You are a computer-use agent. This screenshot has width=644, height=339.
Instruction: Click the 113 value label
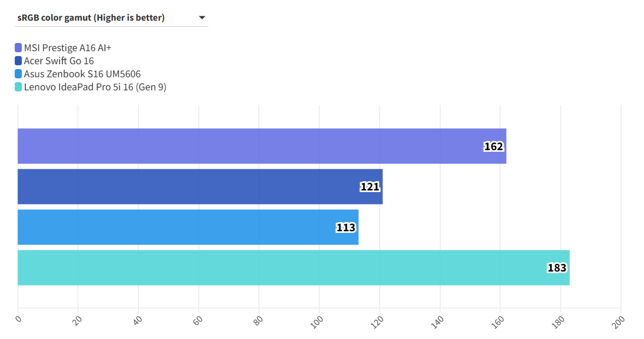tap(346, 227)
